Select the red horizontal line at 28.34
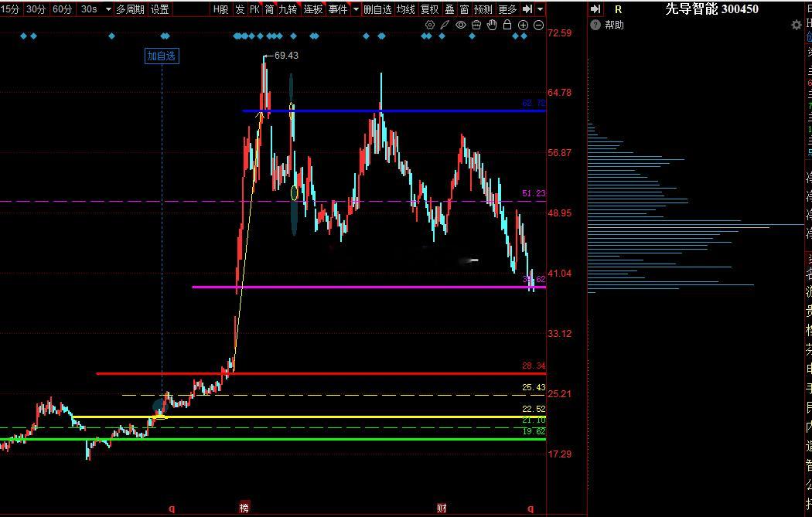812x517 pixels. (321, 373)
